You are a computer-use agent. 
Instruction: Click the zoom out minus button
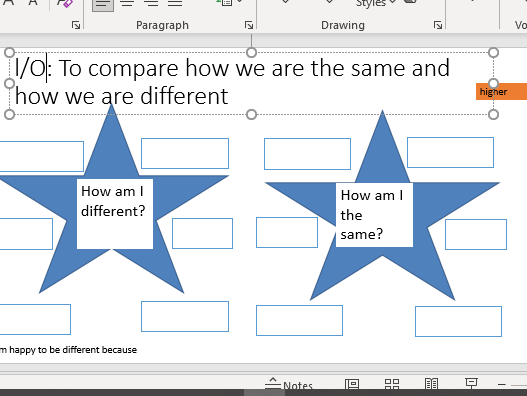(x=501, y=384)
